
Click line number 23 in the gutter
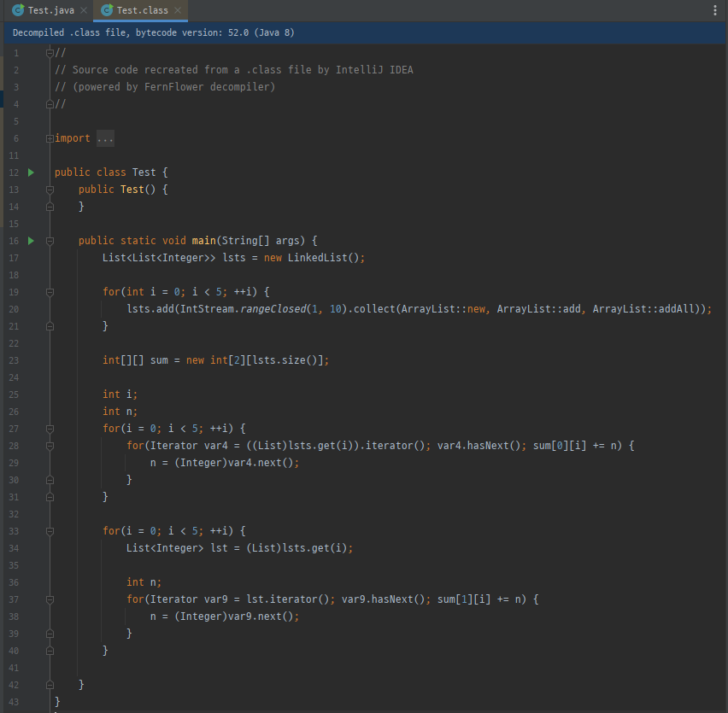[x=15, y=360]
